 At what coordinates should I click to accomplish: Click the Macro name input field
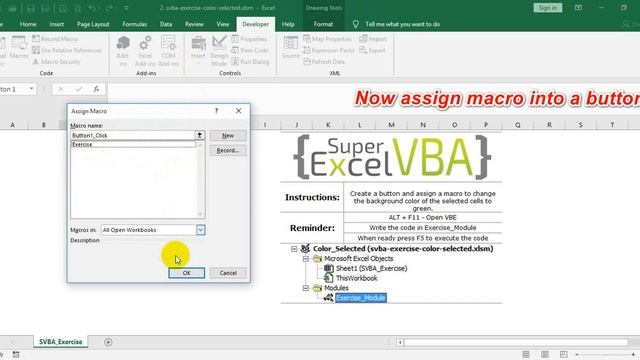(x=133, y=135)
